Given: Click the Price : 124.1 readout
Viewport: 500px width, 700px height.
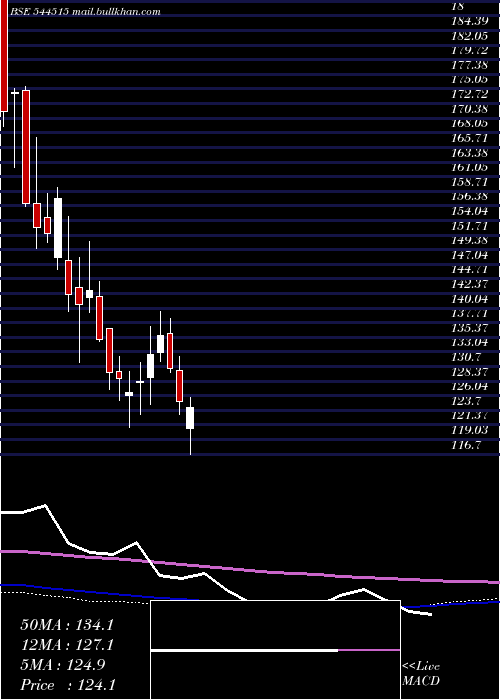Looking at the screenshot, I should tap(67, 685).
